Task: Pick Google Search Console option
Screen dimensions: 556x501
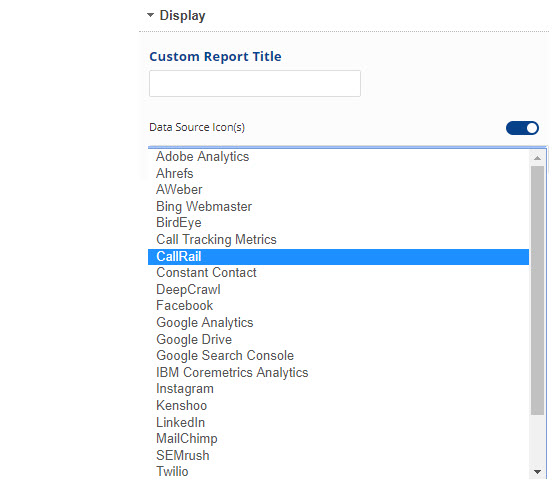Action: (338, 356)
